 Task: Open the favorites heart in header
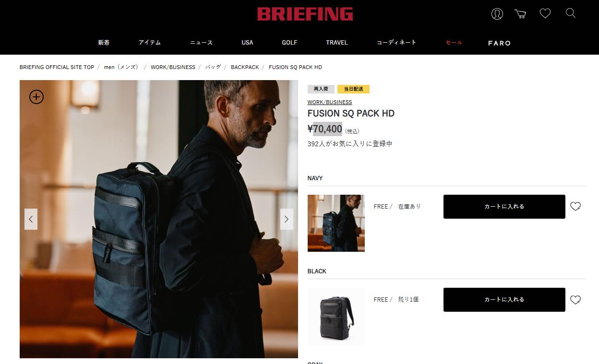(545, 14)
